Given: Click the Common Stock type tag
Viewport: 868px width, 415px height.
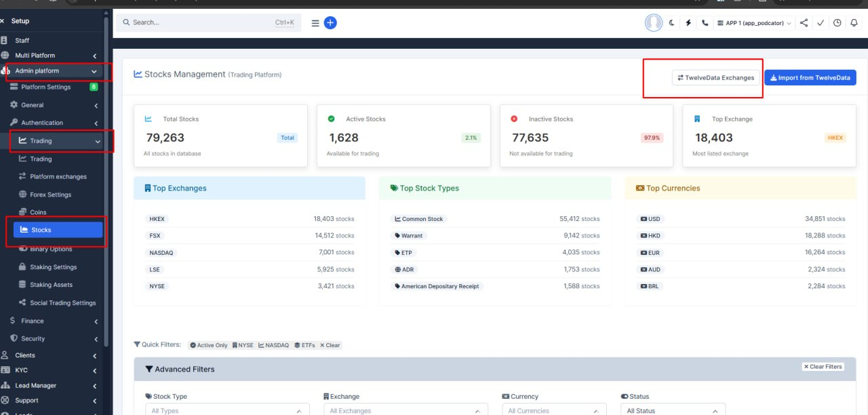Looking at the screenshot, I should (x=419, y=219).
